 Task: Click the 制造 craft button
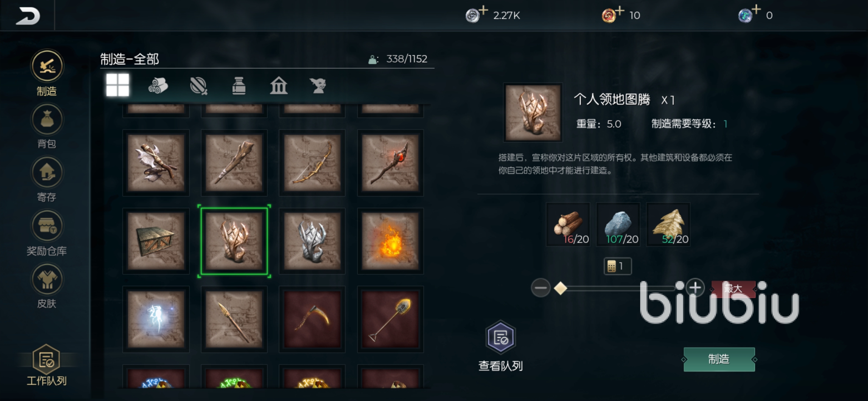[719, 359]
